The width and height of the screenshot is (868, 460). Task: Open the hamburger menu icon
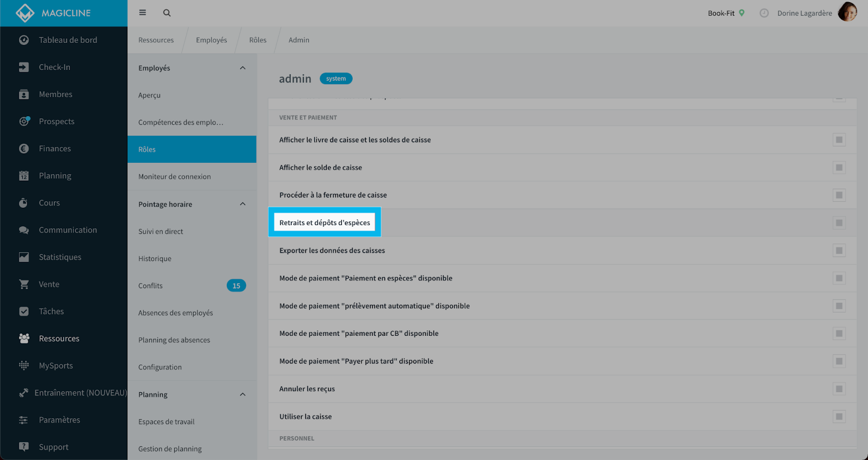[143, 12]
